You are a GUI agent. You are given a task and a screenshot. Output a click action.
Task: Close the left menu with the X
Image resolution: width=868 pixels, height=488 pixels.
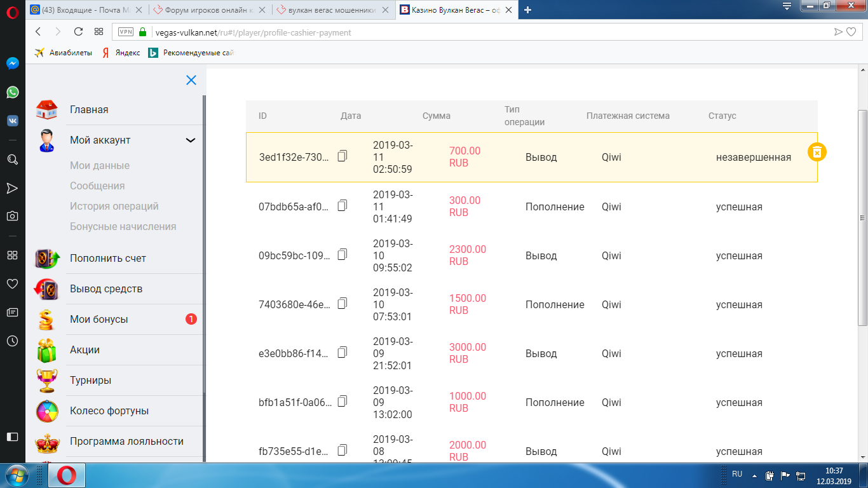191,80
